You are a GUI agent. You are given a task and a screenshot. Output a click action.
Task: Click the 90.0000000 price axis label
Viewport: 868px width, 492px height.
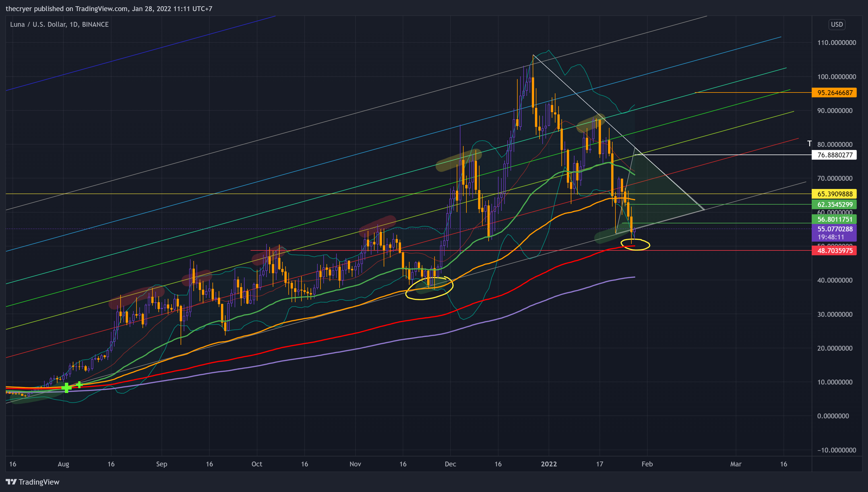tap(834, 110)
